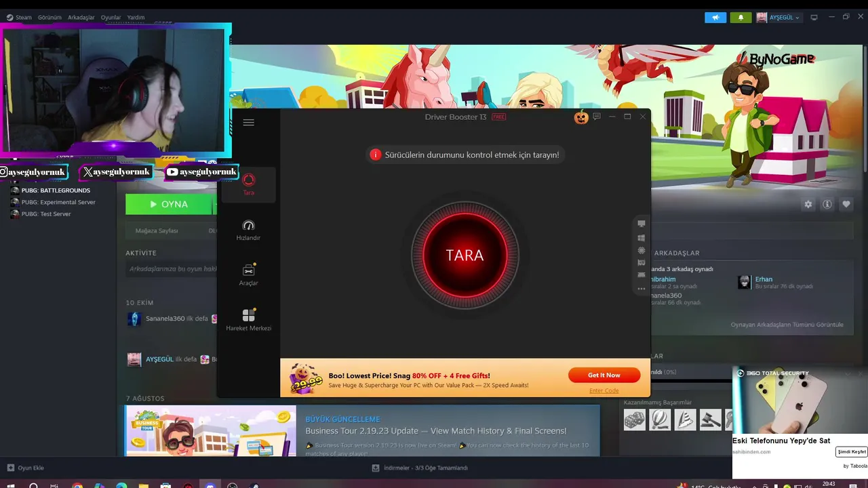Click the Eski Telefonunu Yepy'de Sat ad
This screenshot has width=868, height=488.
click(x=781, y=441)
